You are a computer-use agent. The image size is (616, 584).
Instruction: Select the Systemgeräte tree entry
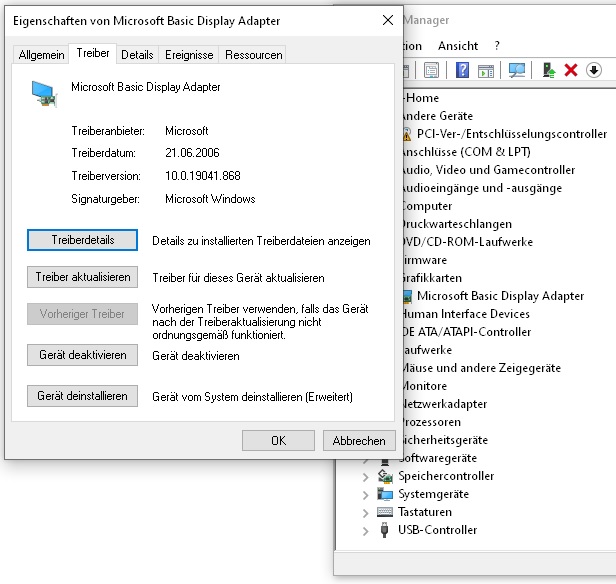433,494
